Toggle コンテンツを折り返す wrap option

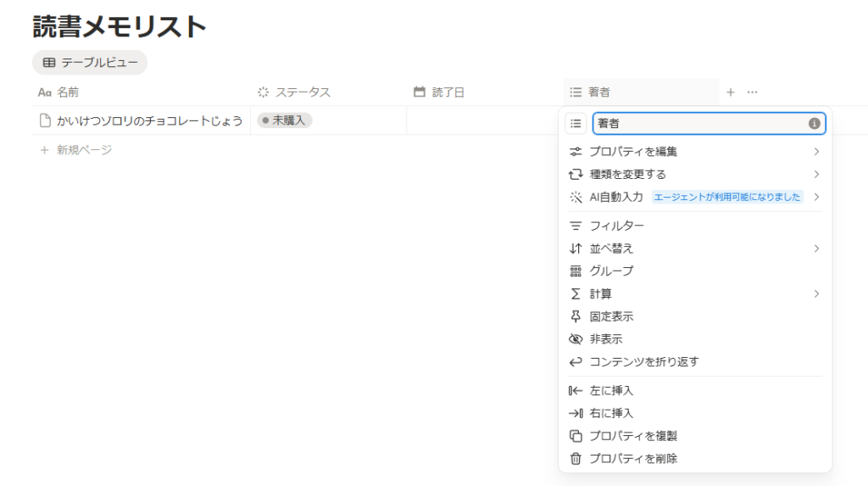click(x=643, y=361)
